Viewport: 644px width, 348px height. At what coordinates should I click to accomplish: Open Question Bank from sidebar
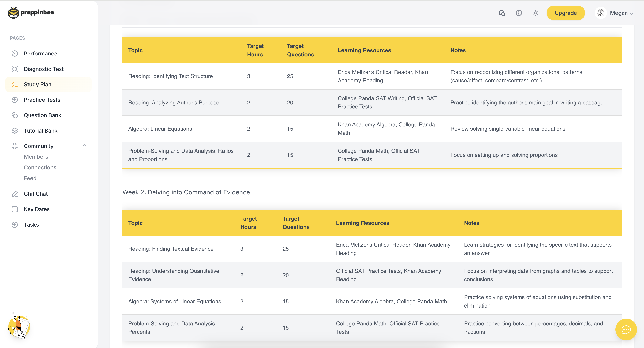43,115
